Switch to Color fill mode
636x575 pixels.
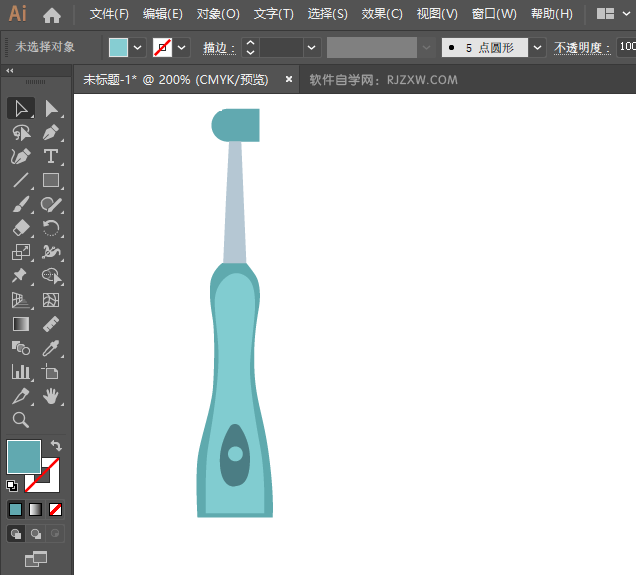[16, 509]
